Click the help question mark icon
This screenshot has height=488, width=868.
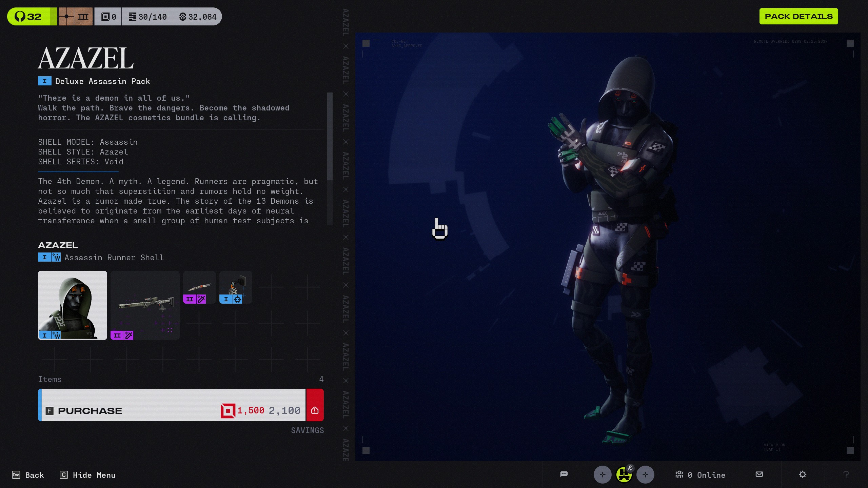(x=846, y=474)
